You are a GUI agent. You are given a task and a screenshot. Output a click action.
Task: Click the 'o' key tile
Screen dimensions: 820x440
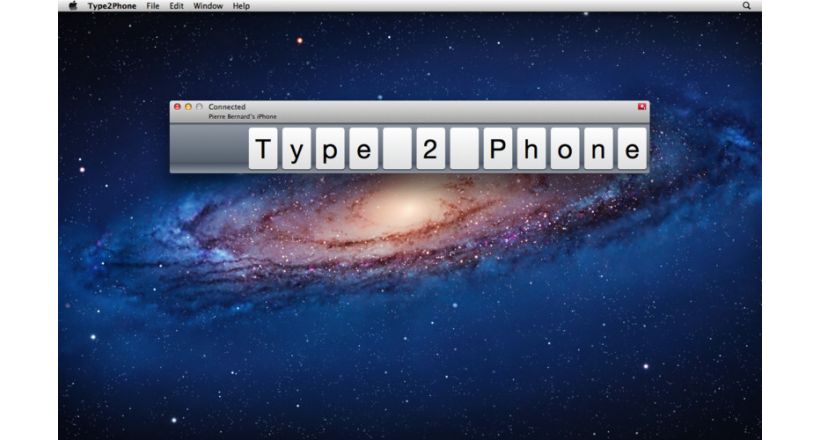[x=565, y=149]
